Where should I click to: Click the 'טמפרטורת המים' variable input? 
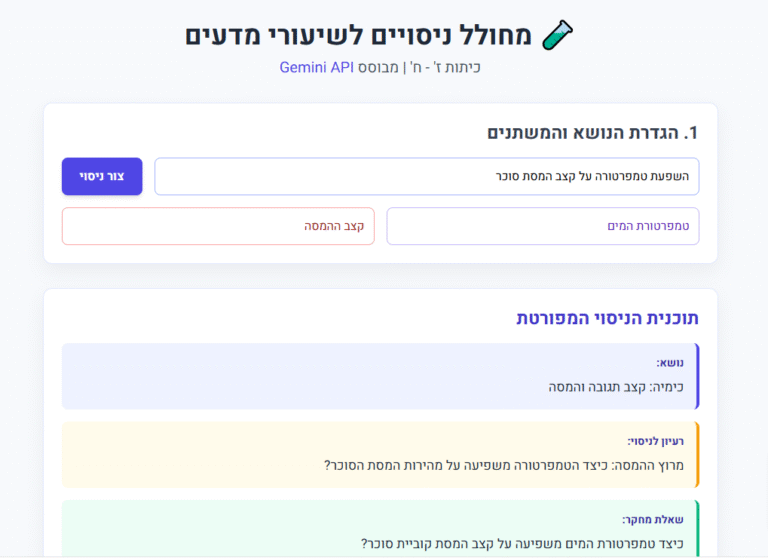click(542, 226)
